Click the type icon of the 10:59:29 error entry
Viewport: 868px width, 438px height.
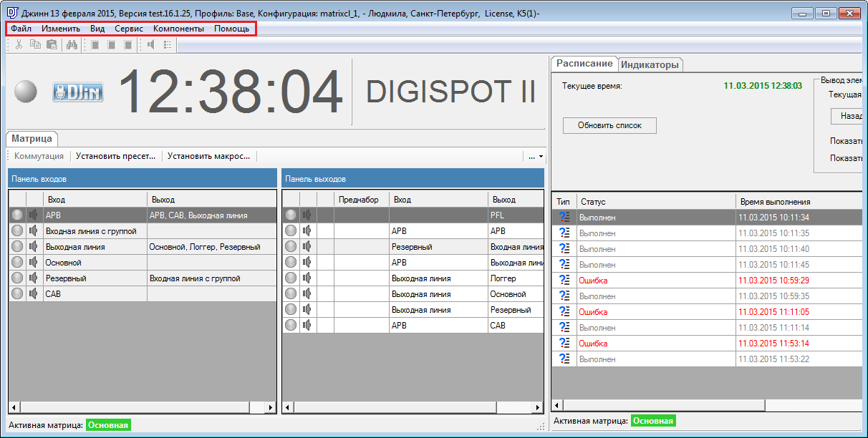coord(564,281)
